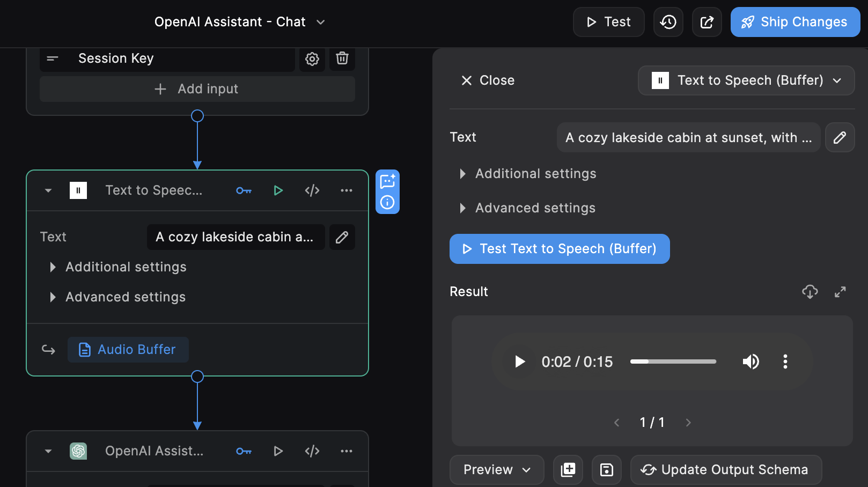Click the Test button in header
This screenshot has width=868, height=487.
pyautogui.click(x=609, y=22)
